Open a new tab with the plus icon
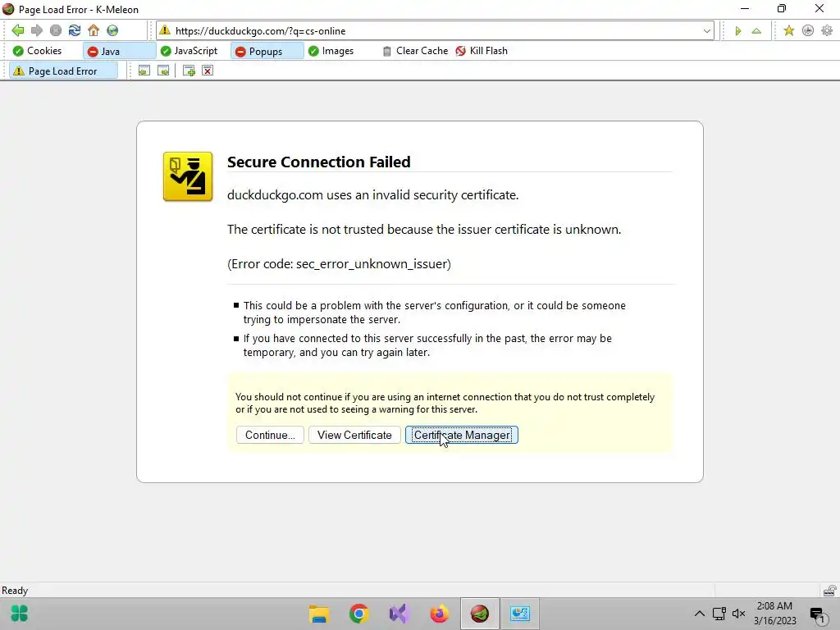The width and height of the screenshot is (840, 630). click(189, 71)
